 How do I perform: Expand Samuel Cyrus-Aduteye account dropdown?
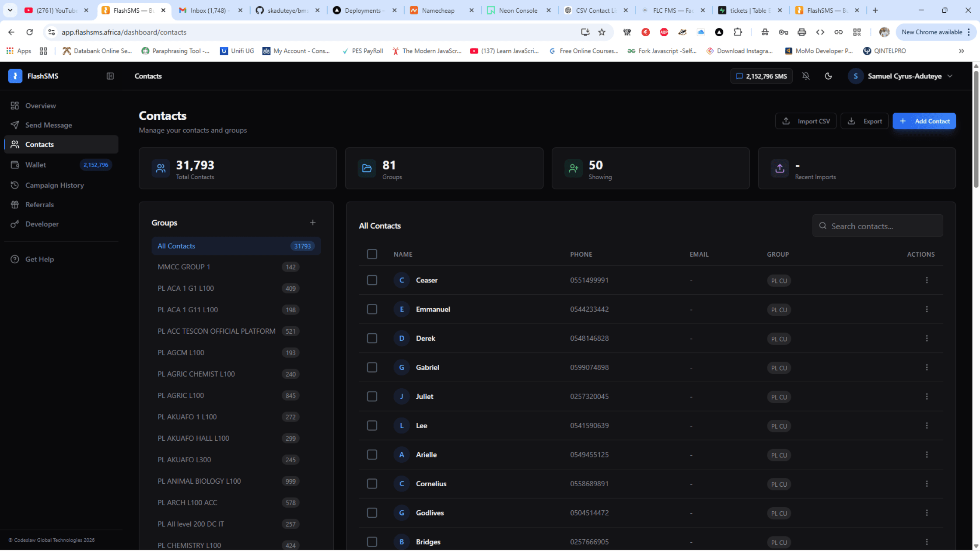[x=950, y=76]
